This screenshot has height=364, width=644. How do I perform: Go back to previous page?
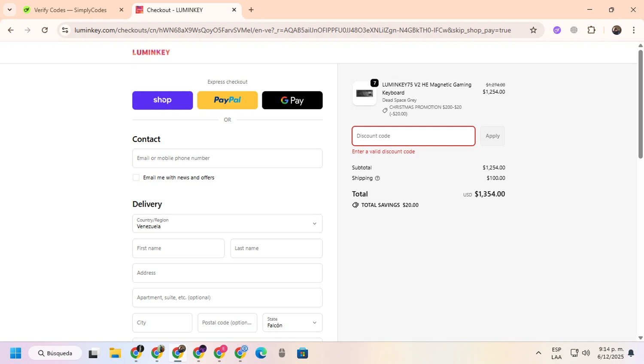pos(11,30)
